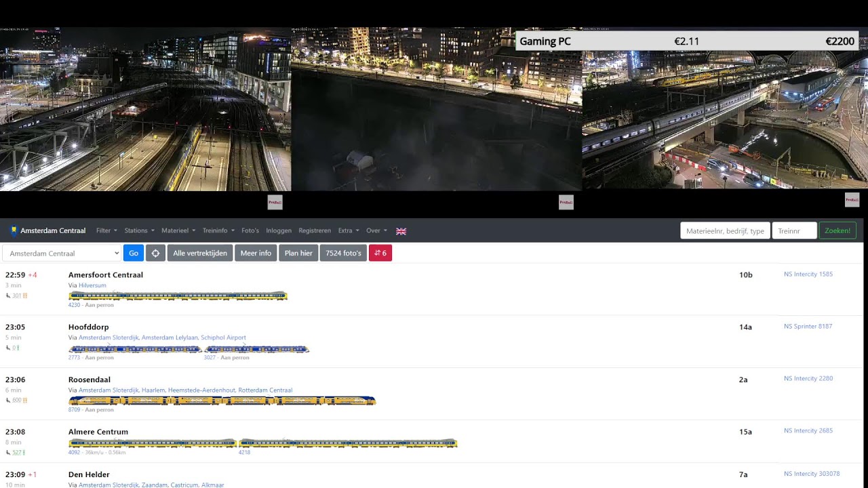Viewport: 868px width, 488px height.
Task: Click Rotterdam Centraal in the Roosendaal route
Action: tap(265, 390)
